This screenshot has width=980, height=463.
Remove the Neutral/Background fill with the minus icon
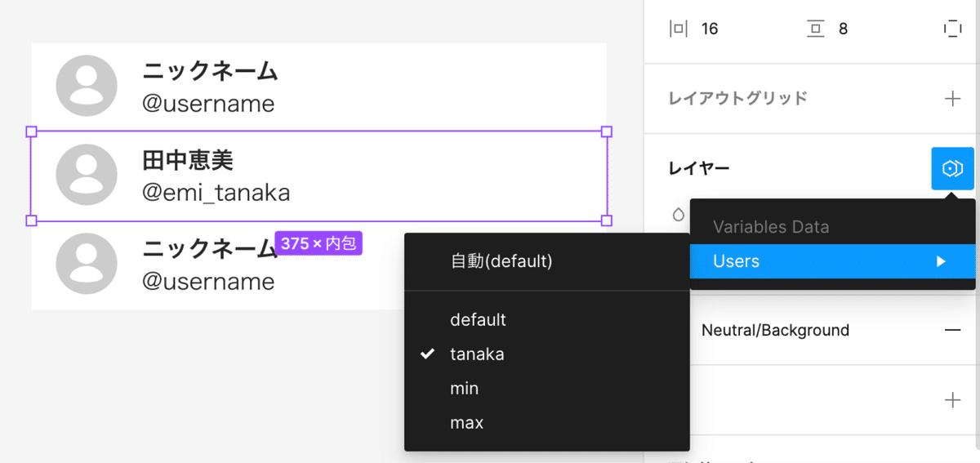[x=952, y=330]
